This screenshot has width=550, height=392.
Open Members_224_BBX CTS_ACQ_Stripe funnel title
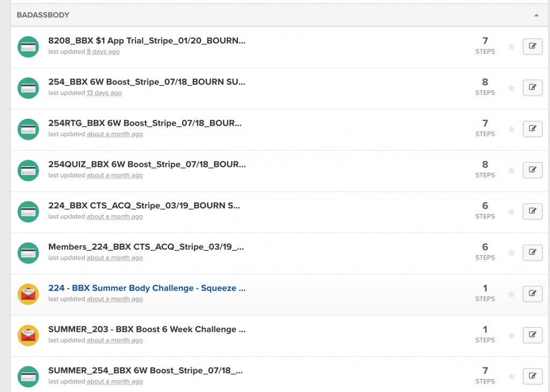(146, 247)
